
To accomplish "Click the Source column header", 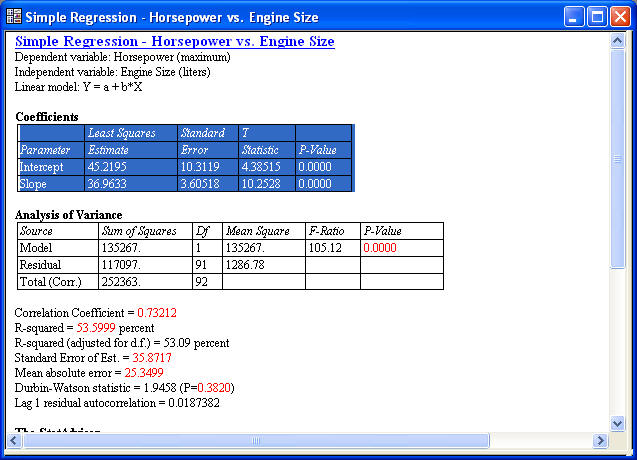I will coord(36,231).
